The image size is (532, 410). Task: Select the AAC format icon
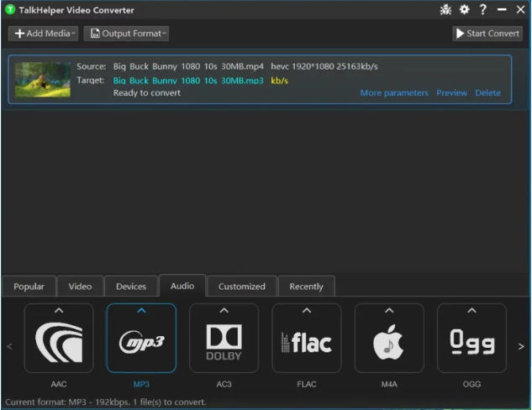point(59,339)
